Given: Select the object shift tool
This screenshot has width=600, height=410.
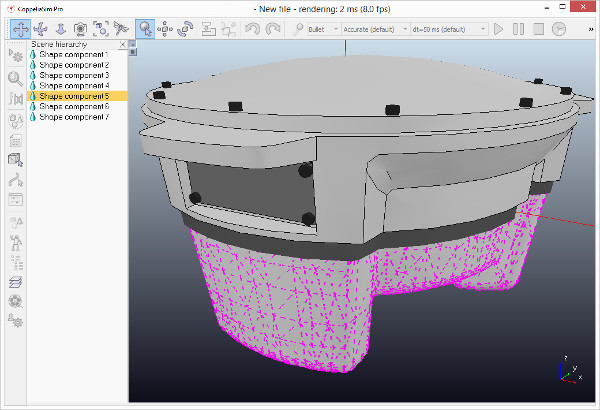Looking at the screenshot, I should click(165, 29).
